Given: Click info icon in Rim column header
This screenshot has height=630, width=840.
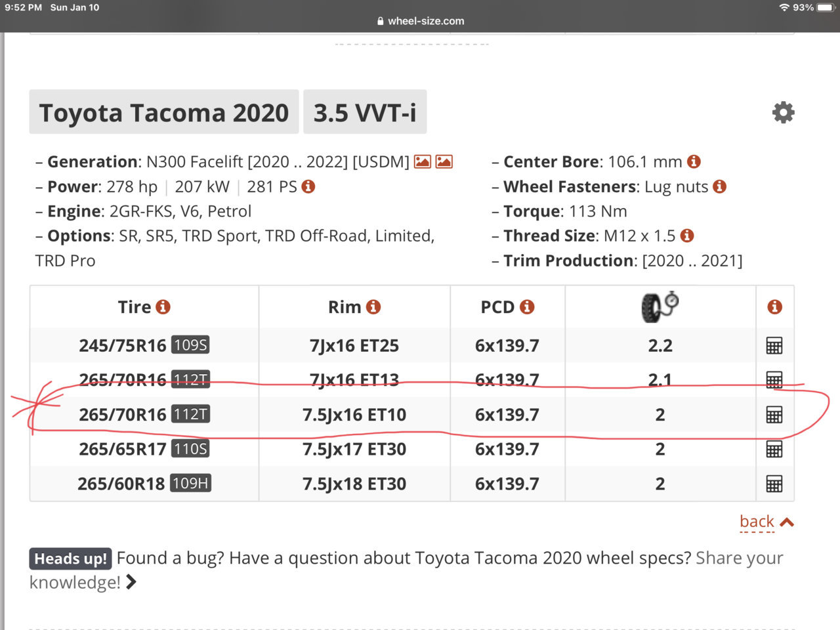Looking at the screenshot, I should pos(373,307).
